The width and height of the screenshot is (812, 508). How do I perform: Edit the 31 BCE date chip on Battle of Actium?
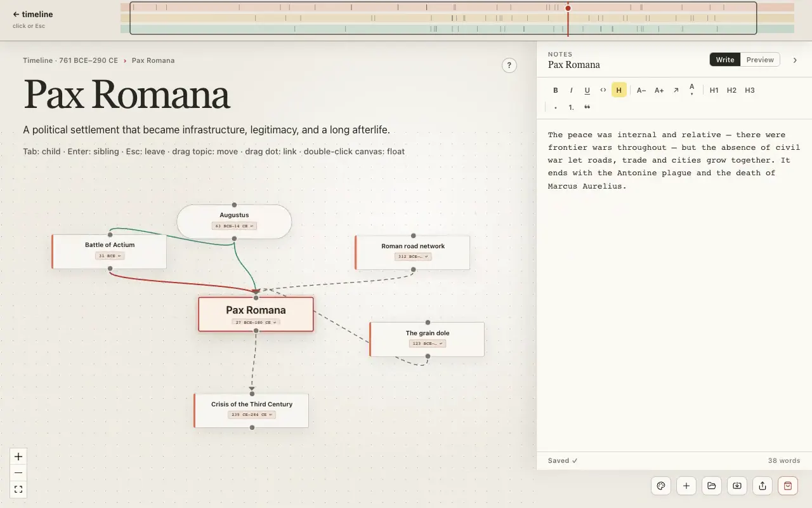click(110, 256)
